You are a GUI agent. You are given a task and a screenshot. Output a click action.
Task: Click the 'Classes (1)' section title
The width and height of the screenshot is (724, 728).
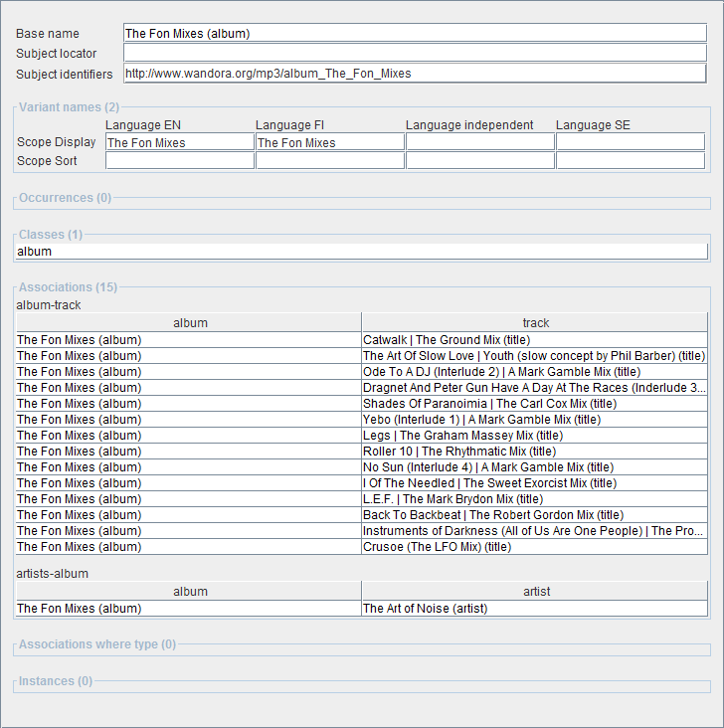point(51,235)
